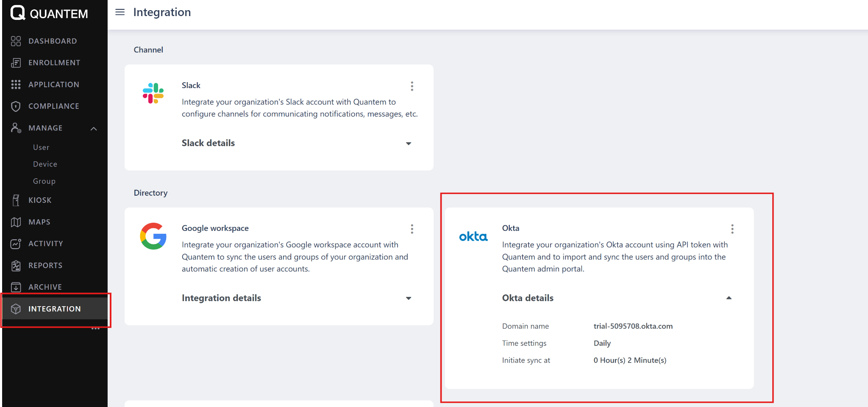Navigate to Reports in sidebar
Viewport: 868px width, 407px height.
pyautogui.click(x=45, y=266)
